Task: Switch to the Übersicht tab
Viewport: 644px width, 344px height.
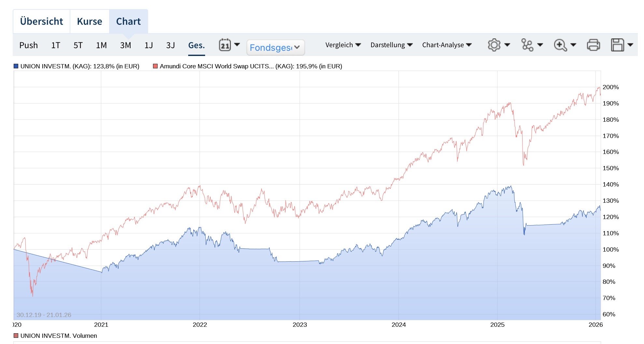Action: point(41,21)
